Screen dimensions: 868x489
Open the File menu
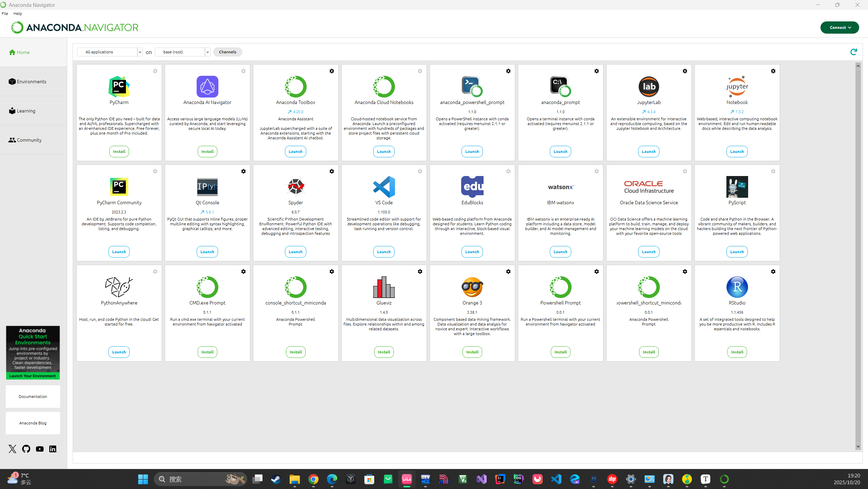click(5, 14)
